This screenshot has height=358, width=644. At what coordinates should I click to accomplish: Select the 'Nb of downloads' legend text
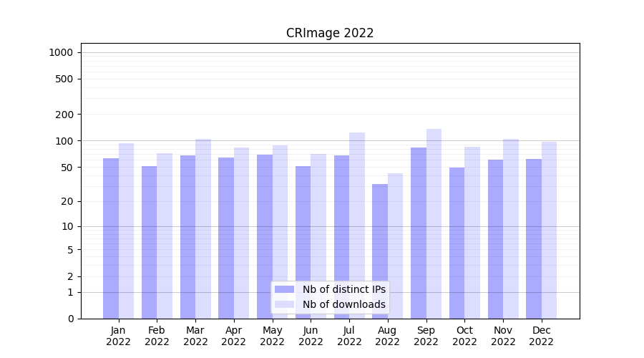(x=343, y=304)
